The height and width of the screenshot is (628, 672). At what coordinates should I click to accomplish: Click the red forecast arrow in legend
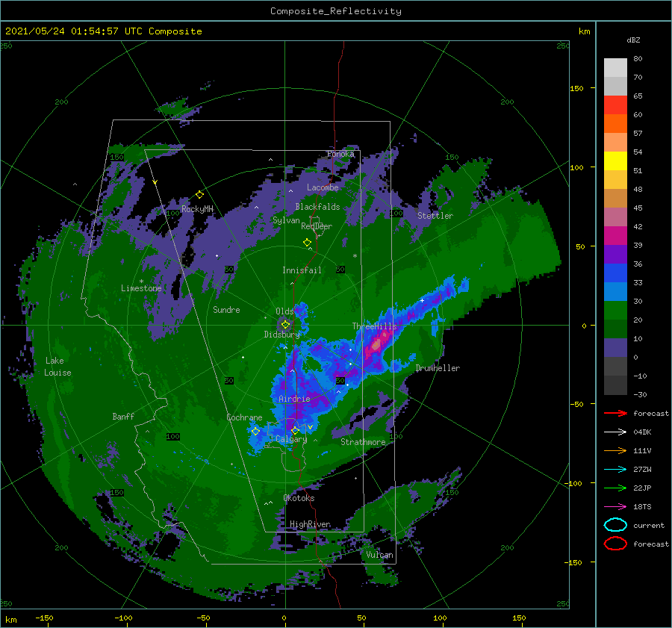pyautogui.click(x=615, y=413)
